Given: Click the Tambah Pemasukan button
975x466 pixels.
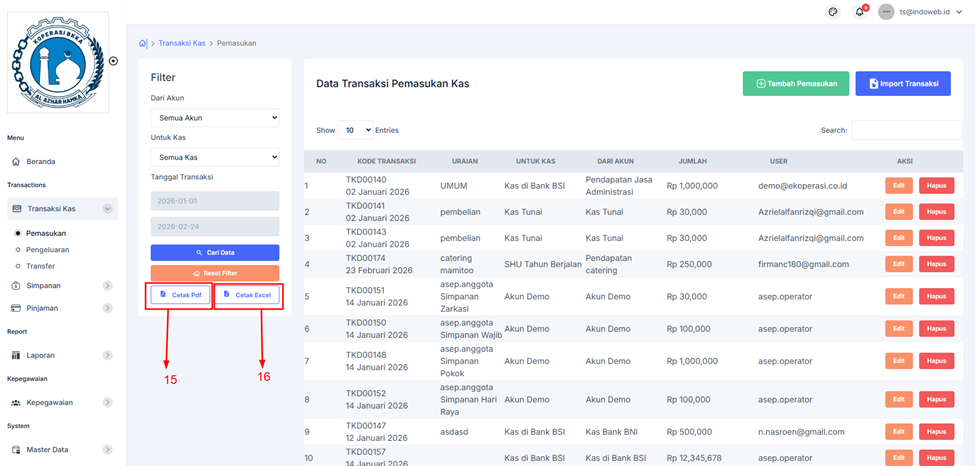Looking at the screenshot, I should [796, 84].
